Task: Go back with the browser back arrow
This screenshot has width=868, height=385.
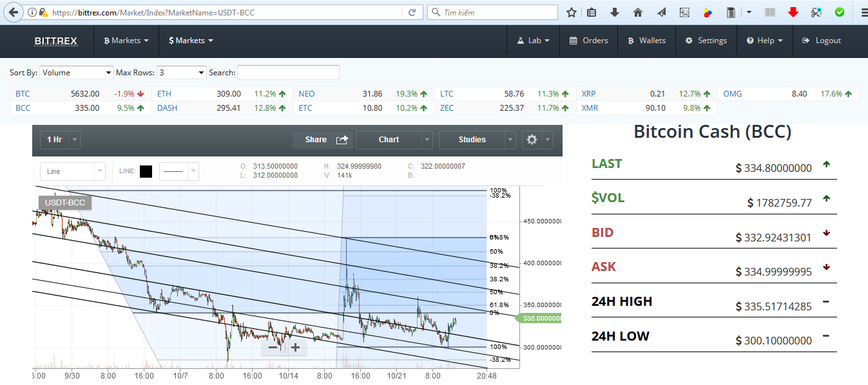Action: click(x=13, y=12)
